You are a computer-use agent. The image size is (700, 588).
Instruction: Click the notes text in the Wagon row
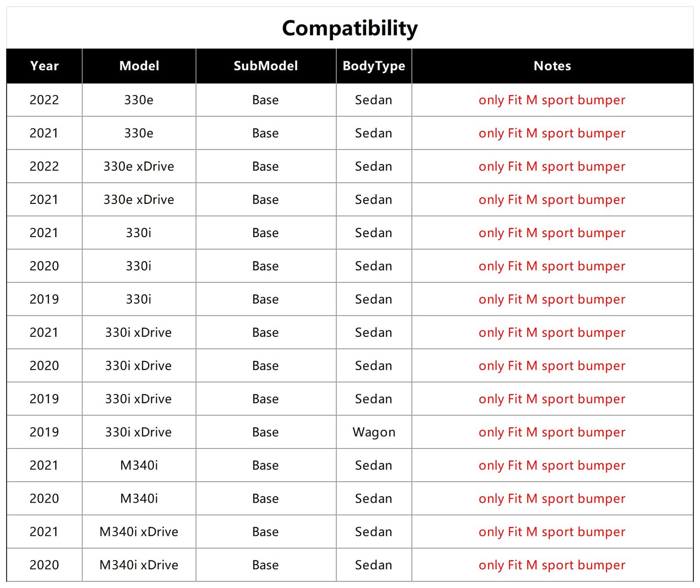[552, 432]
